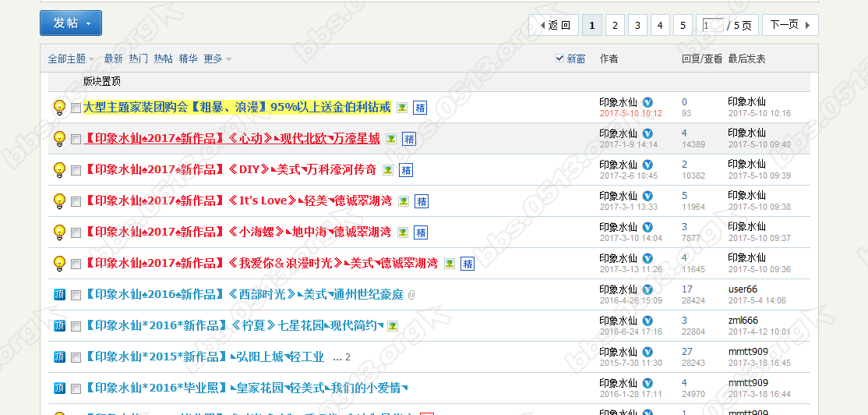Go to page 4

pos(660,25)
